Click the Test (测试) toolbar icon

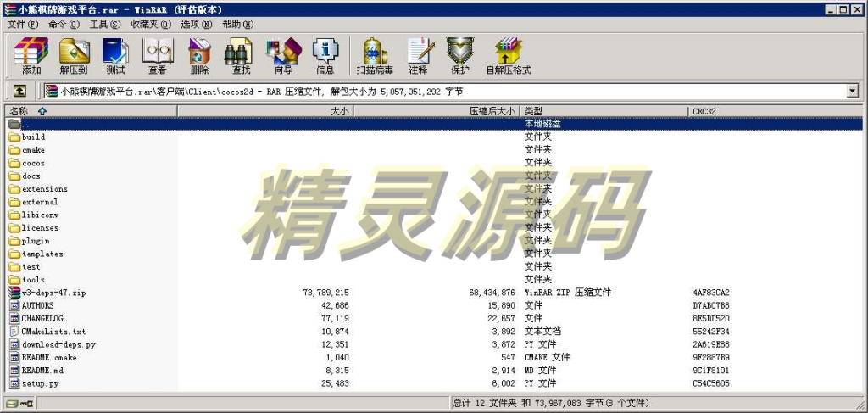click(x=115, y=56)
